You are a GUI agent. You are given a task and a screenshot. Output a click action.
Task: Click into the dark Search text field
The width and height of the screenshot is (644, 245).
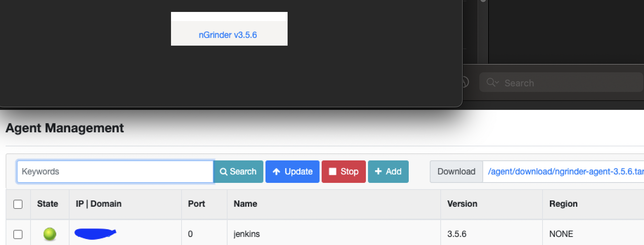(569, 83)
